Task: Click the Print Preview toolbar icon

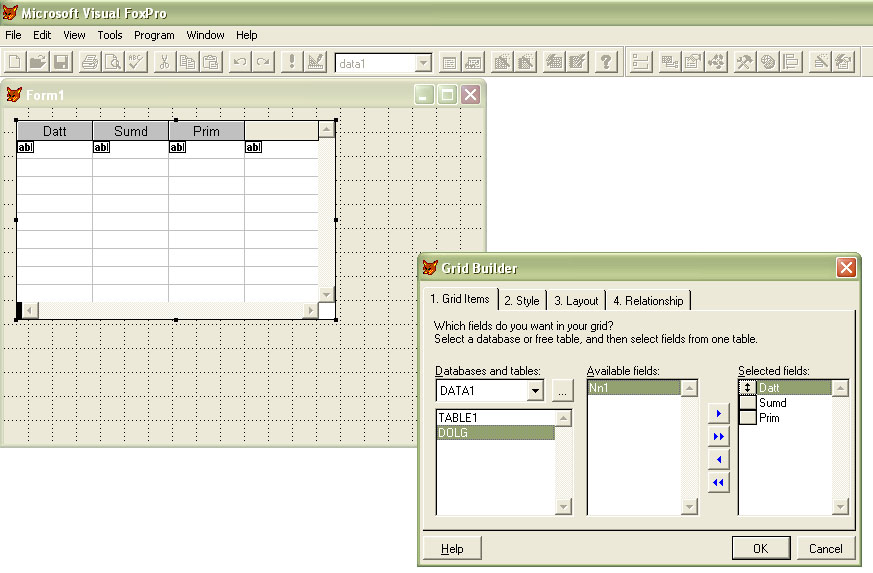Action: click(x=112, y=62)
